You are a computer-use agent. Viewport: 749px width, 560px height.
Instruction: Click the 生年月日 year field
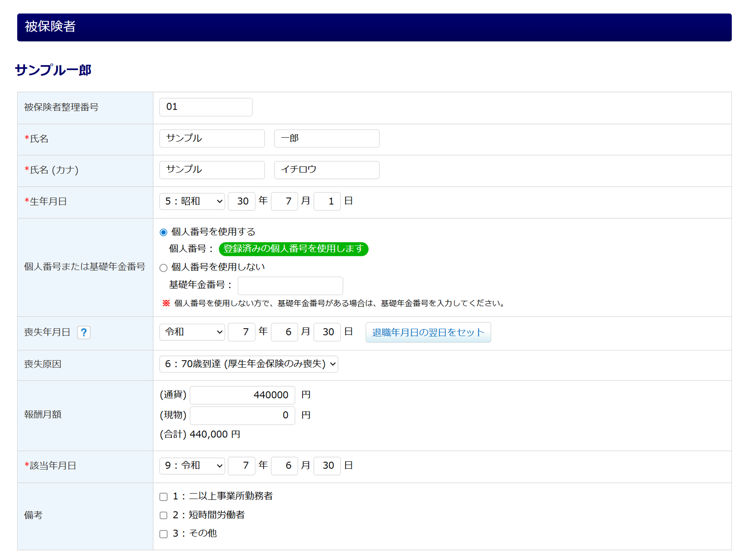242,201
